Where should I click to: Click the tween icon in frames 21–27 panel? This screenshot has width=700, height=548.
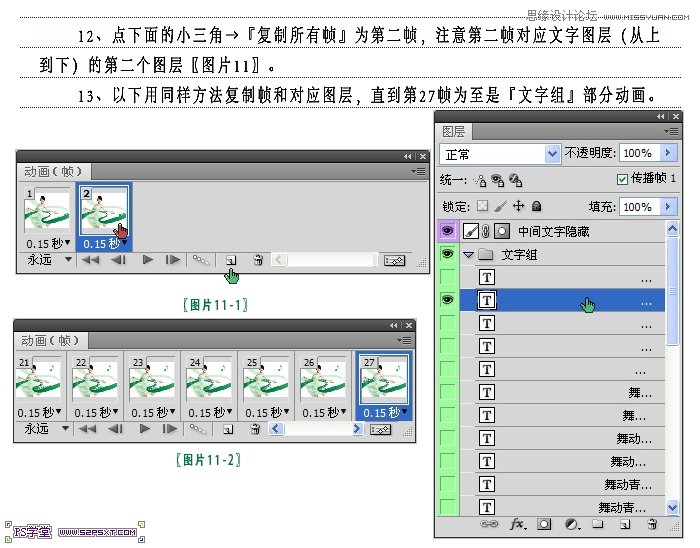198,429
